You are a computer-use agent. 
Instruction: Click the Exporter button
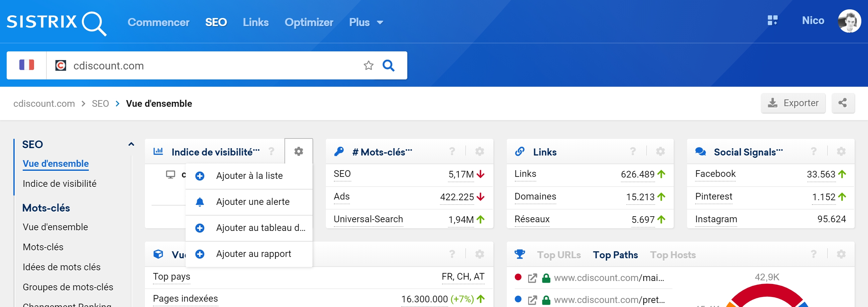[x=793, y=103]
